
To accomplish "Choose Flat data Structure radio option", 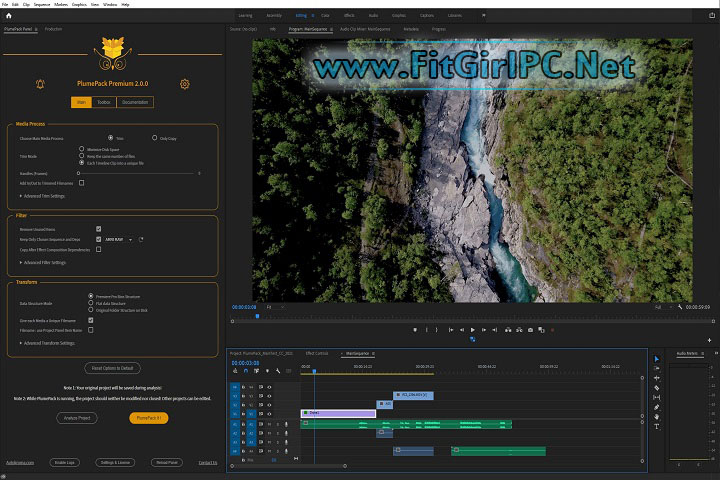I will coord(91,302).
